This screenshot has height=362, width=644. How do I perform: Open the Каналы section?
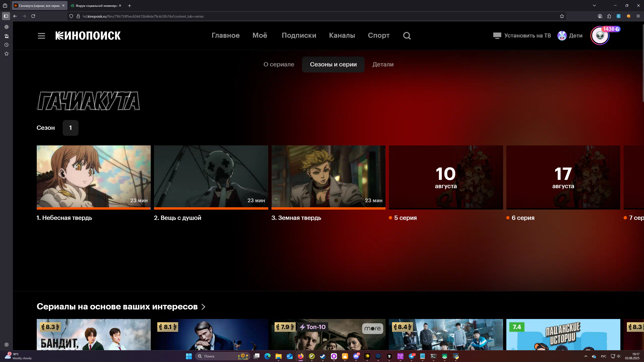[x=342, y=35]
